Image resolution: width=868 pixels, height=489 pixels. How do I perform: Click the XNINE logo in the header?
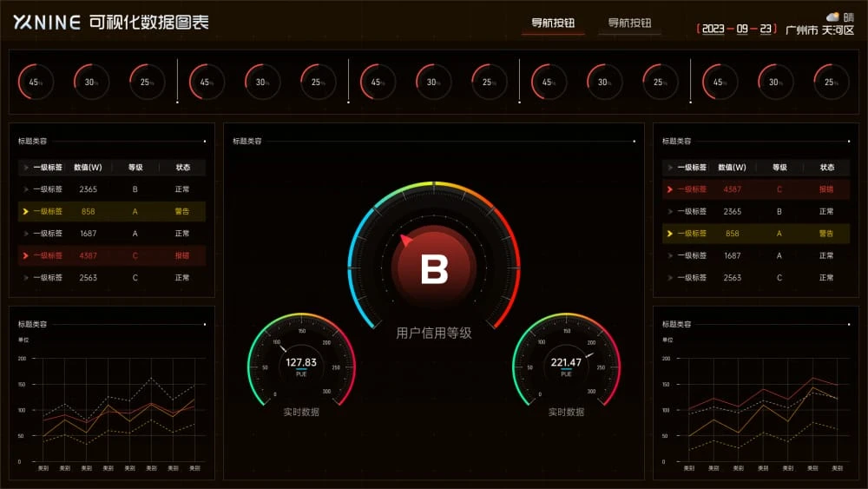tap(47, 23)
